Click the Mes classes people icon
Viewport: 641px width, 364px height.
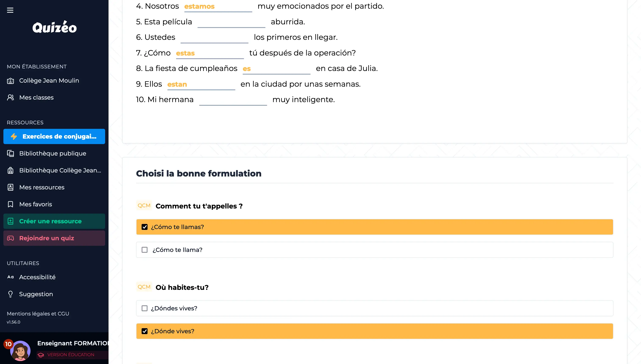point(11,97)
